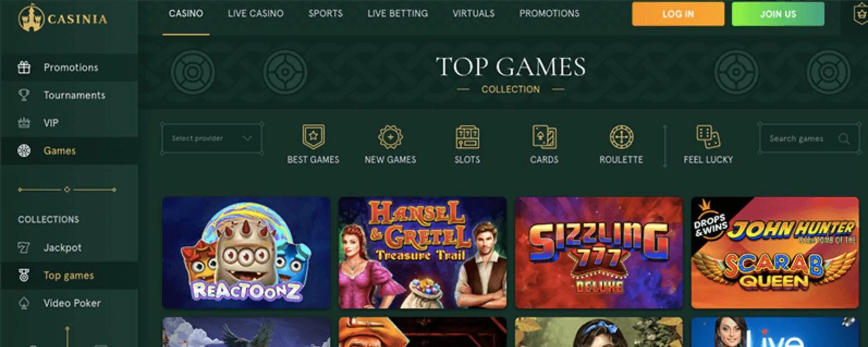Open the Reactoonz game thumbnail
Screen dimensions: 868x347
[246, 253]
